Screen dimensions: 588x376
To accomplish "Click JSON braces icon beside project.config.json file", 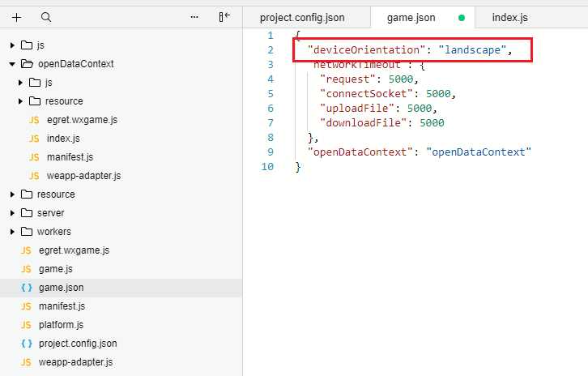I will point(27,344).
